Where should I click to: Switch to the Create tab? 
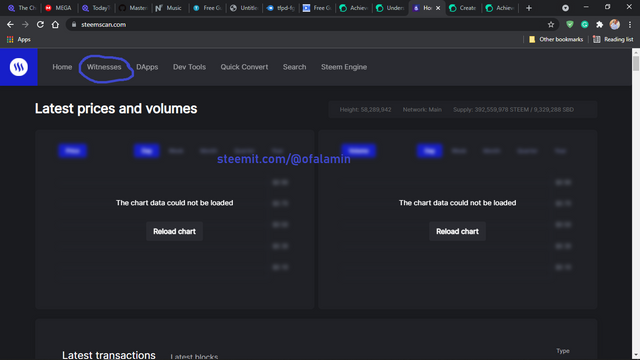pyautogui.click(x=463, y=8)
